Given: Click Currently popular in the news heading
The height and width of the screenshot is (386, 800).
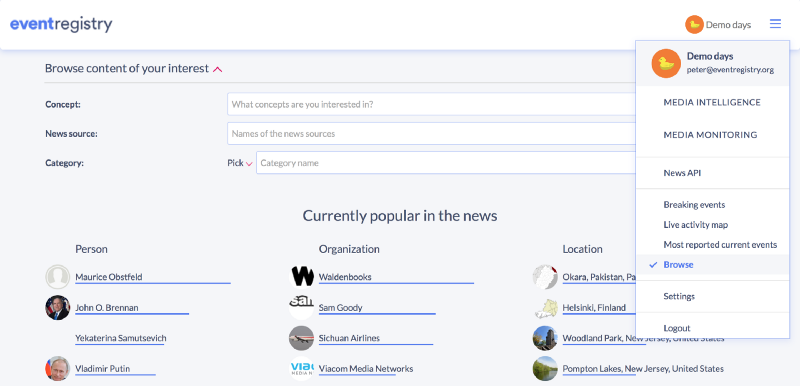Looking at the screenshot, I should pyautogui.click(x=400, y=216).
